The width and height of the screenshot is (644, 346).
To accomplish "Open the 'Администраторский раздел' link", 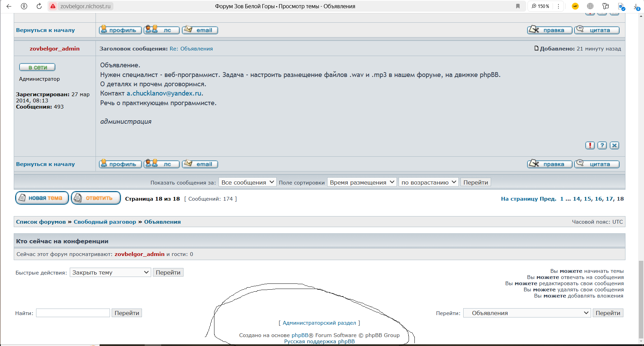I will pos(319,323).
